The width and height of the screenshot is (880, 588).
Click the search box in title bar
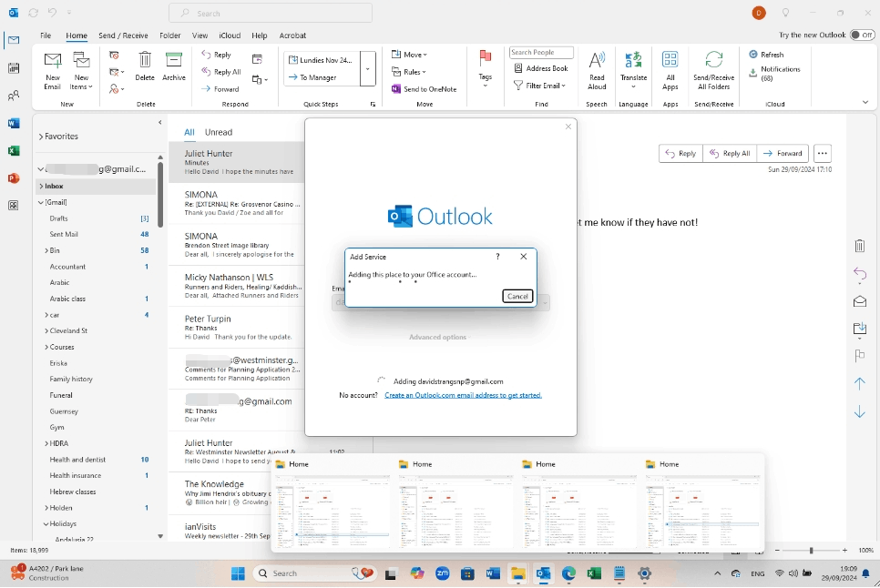point(271,13)
